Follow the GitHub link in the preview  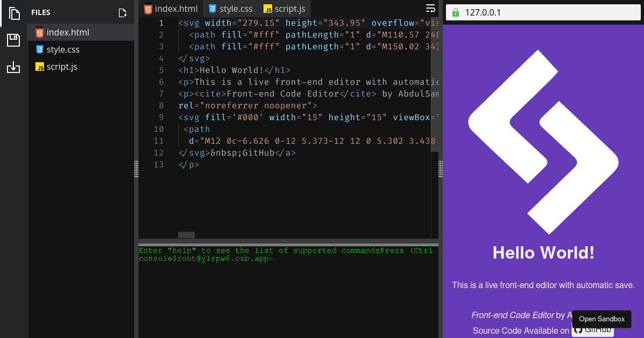pos(592,330)
